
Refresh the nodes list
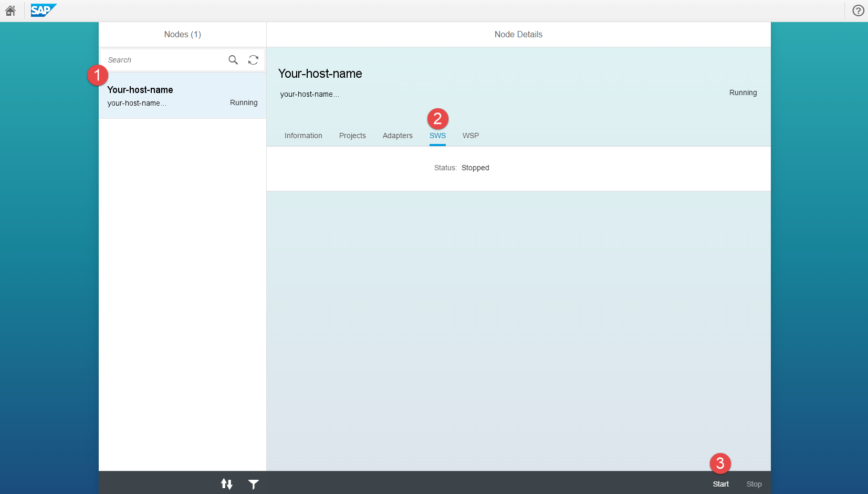pos(253,60)
